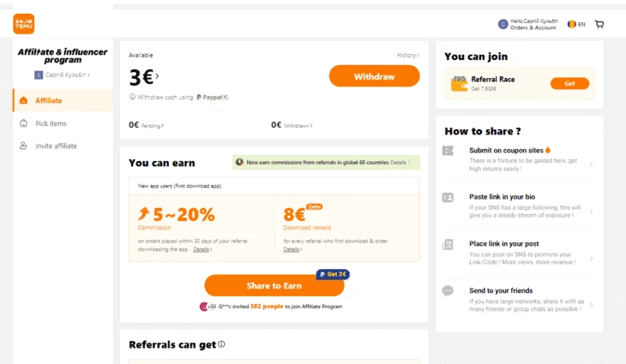
Task: Click the Share to Earn button
Action: pos(274,285)
